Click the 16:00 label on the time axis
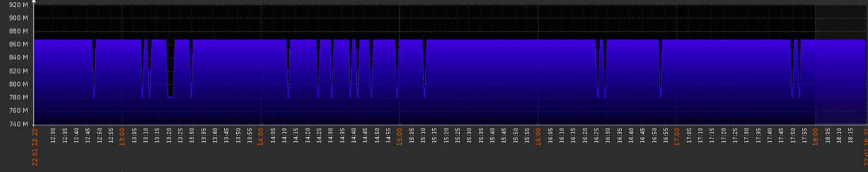The image size is (868, 172). 538,137
